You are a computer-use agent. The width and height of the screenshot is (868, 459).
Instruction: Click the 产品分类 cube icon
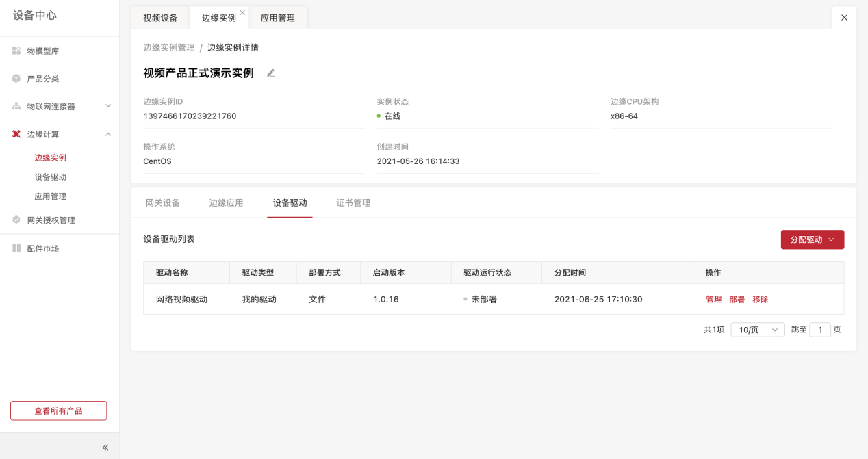pyautogui.click(x=16, y=79)
